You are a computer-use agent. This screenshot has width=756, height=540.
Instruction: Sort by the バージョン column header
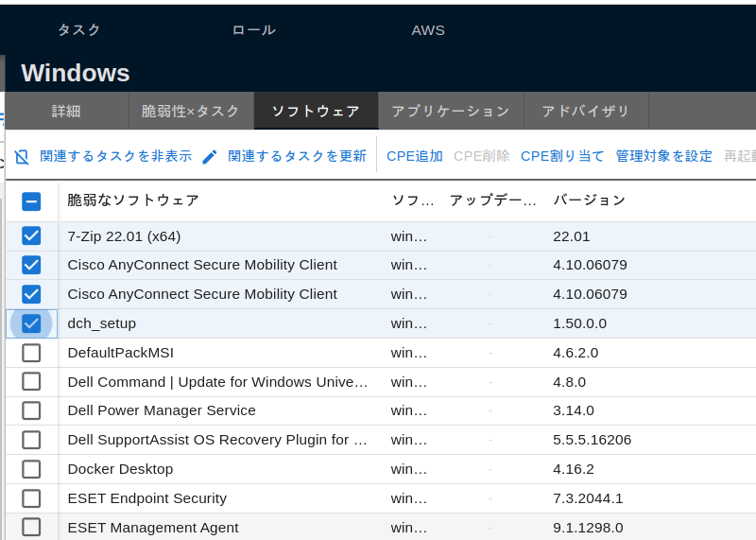pos(590,200)
